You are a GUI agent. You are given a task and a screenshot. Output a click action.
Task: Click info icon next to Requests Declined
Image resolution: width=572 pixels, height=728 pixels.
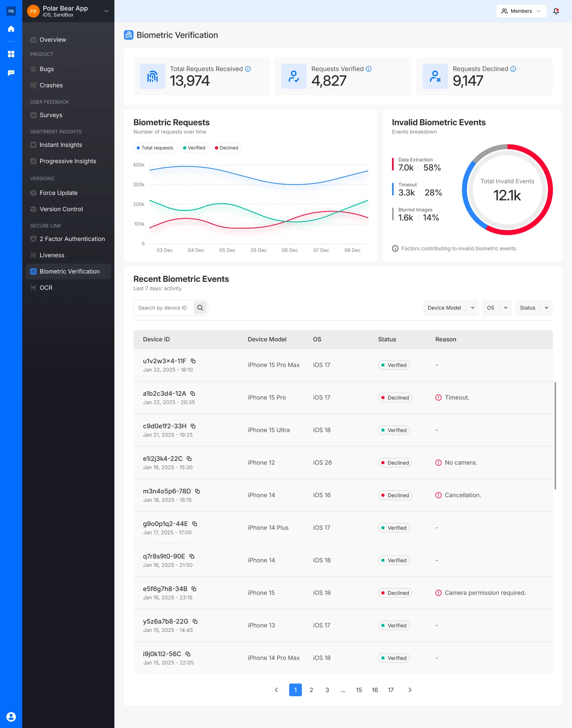(x=513, y=69)
